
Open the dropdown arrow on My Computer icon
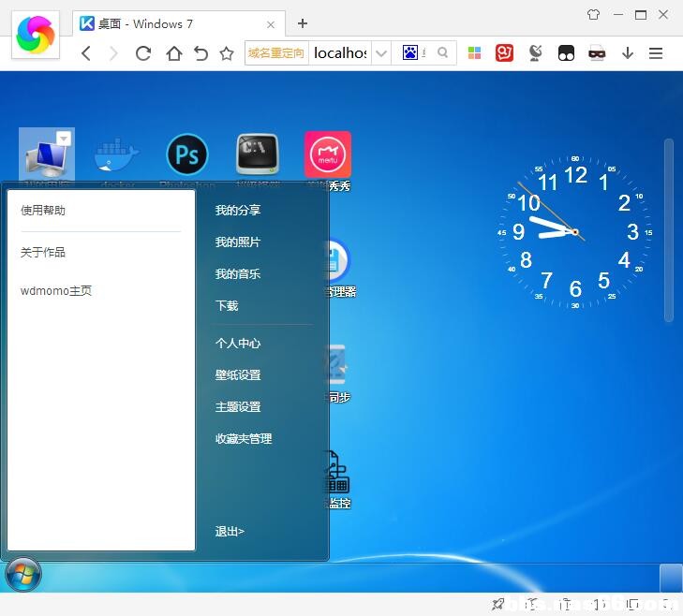[x=64, y=139]
